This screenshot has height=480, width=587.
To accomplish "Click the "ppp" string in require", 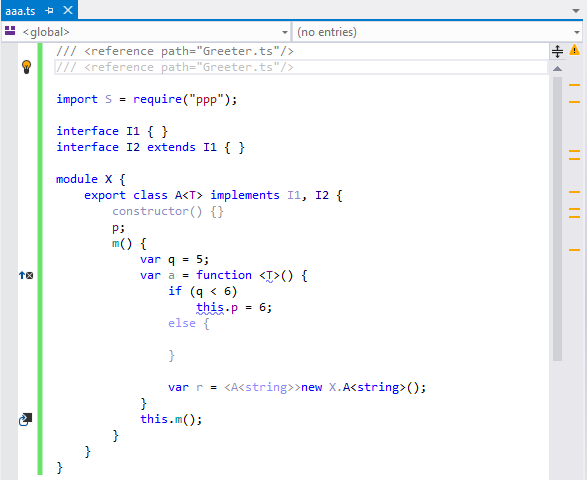I will (x=206, y=100).
